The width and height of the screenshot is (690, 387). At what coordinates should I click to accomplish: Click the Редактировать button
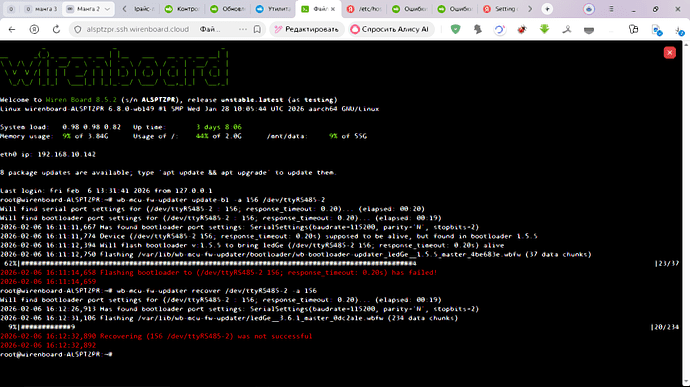pyautogui.click(x=307, y=29)
